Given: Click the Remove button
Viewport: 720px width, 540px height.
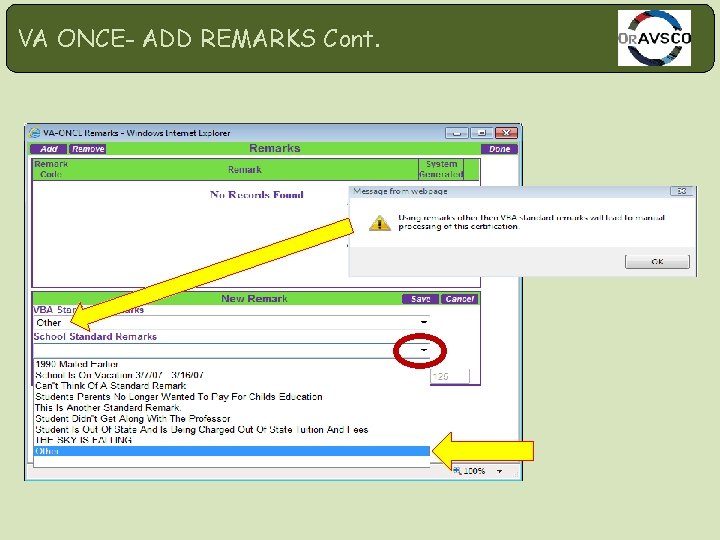Looking at the screenshot, I should [88, 149].
